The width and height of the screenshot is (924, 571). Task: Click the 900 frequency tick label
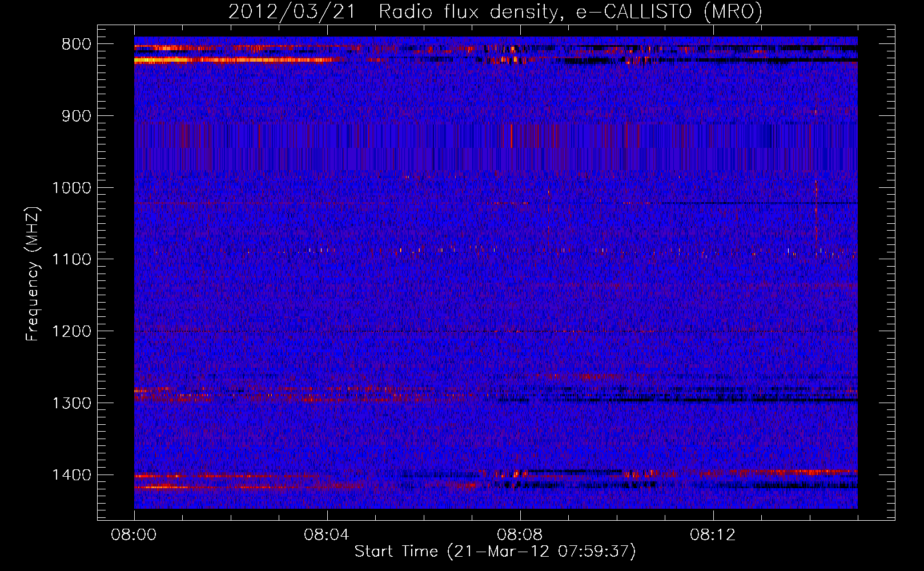tap(76, 116)
